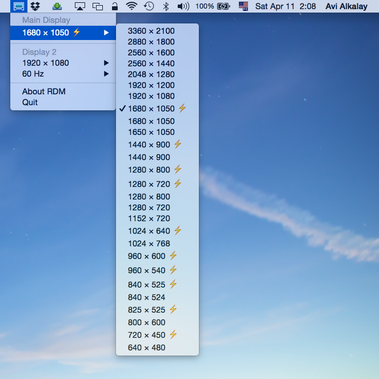Image resolution: width=379 pixels, height=379 pixels.
Task: Pick 1920 × 1080 in the resolution submenu
Action: coord(157,96)
